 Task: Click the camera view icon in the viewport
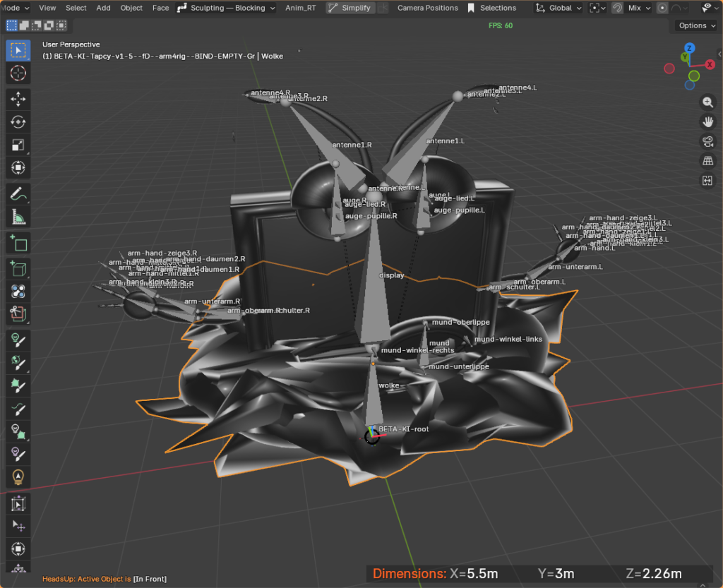(x=707, y=140)
